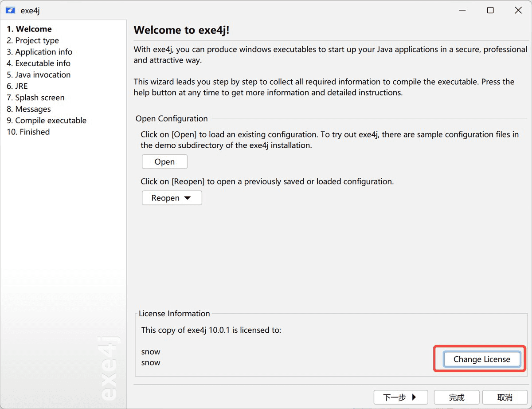
Task: Go to the Project type step
Action: [33, 41]
